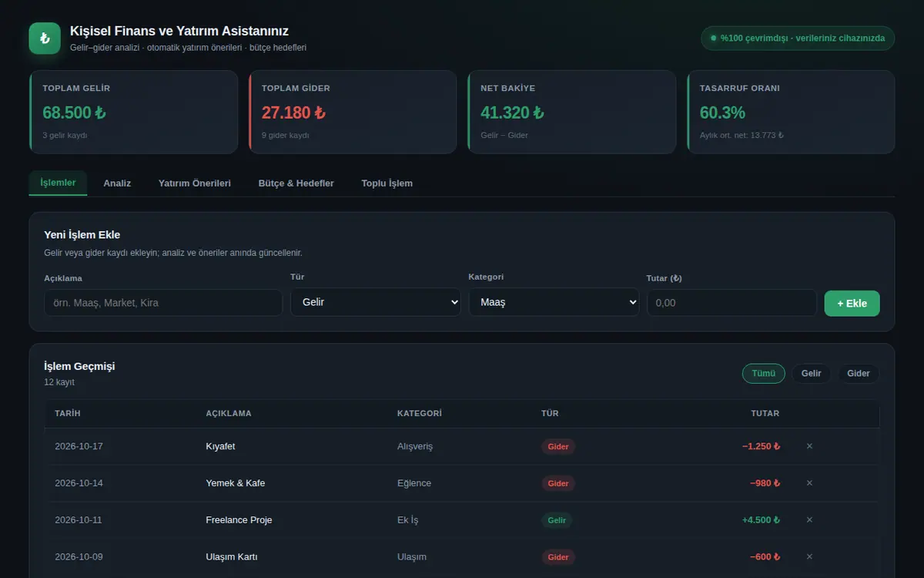Open the Analiz tab
The image size is (924, 578).
coord(117,183)
